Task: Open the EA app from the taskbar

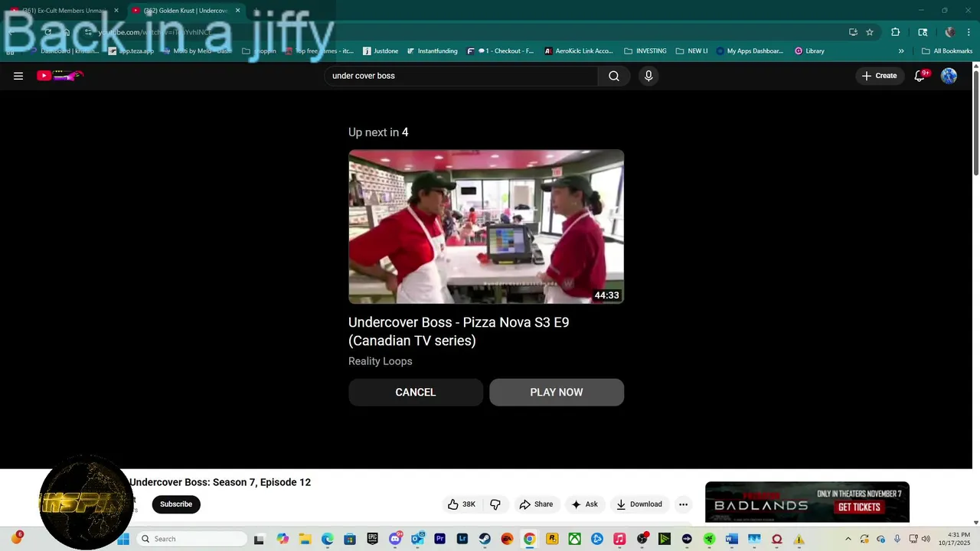Action: 507,539
